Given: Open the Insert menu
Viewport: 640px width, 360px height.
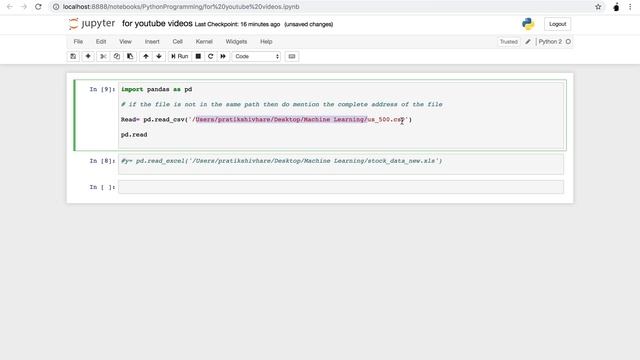Looking at the screenshot, I should point(152,42).
